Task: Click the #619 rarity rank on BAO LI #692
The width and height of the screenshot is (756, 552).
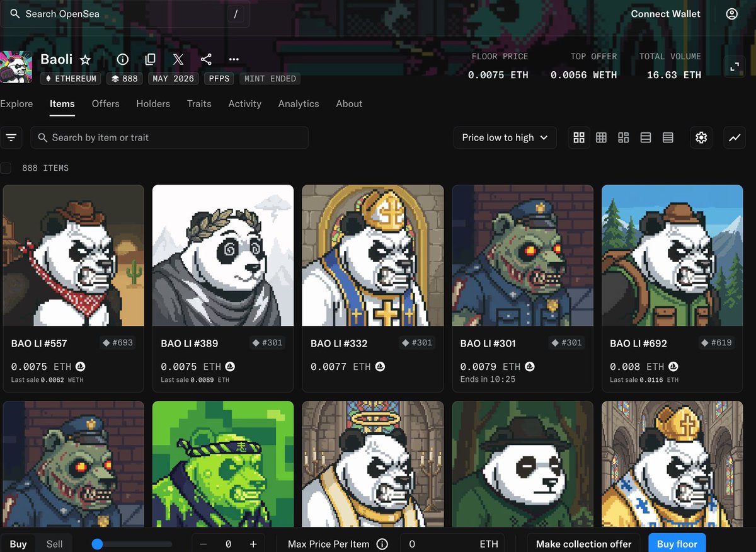Action: pos(717,343)
